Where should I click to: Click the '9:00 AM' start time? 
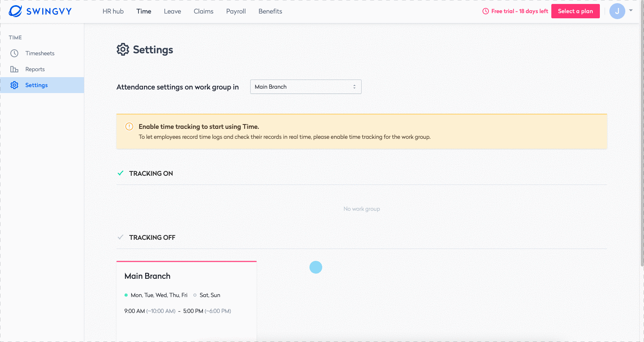click(x=134, y=311)
